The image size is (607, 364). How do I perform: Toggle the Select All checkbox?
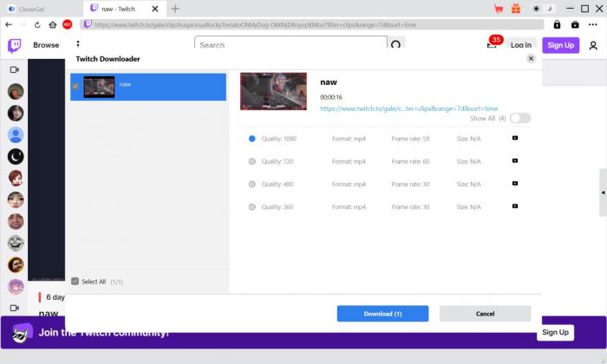pos(75,282)
